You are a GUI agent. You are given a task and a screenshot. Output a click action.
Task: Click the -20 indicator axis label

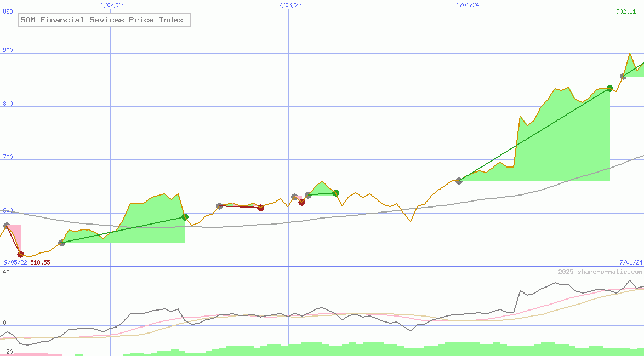pyautogui.click(x=8, y=352)
